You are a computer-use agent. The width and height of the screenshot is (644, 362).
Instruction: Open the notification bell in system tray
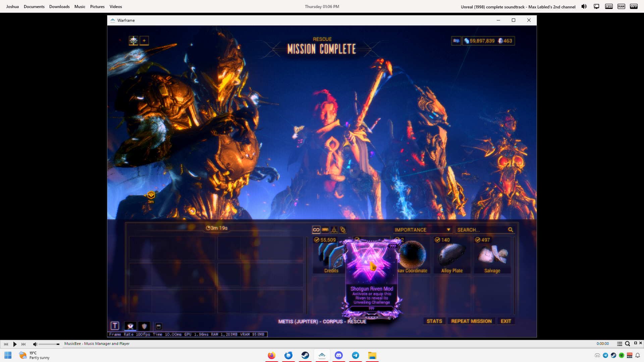638,355
